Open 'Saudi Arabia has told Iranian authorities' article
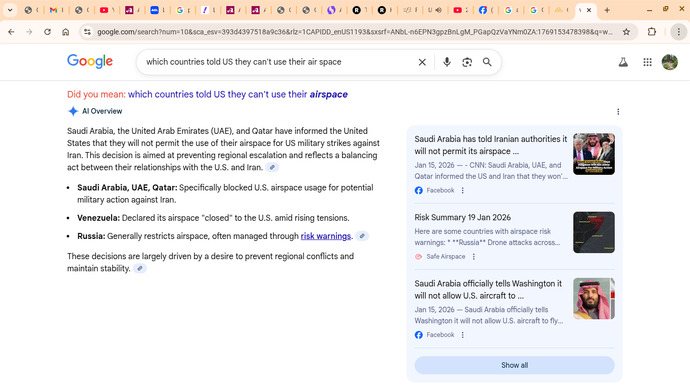The height and width of the screenshot is (388, 690). [490, 145]
